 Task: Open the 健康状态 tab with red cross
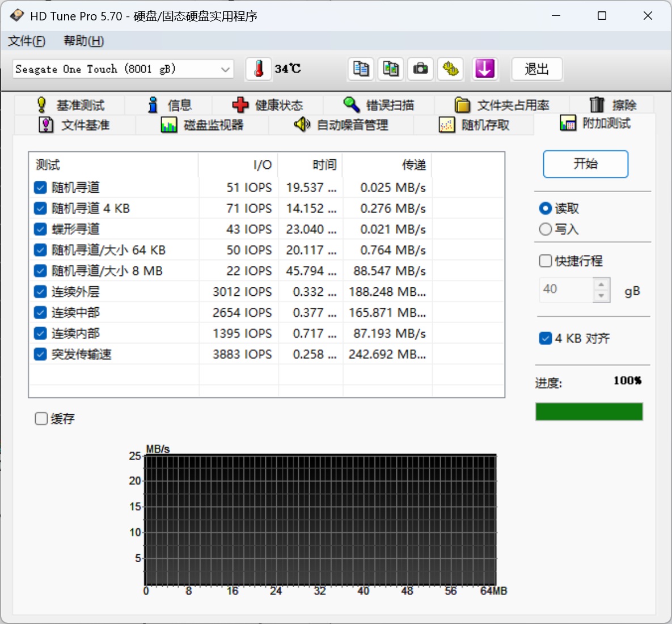(268, 105)
